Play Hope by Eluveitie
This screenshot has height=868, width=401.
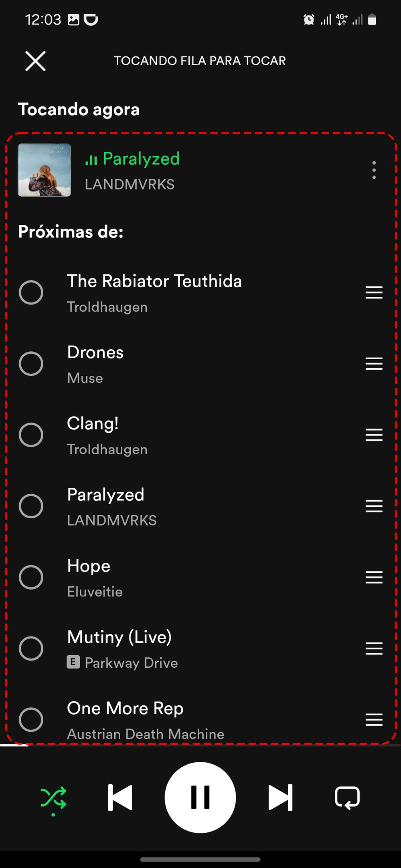point(160,577)
